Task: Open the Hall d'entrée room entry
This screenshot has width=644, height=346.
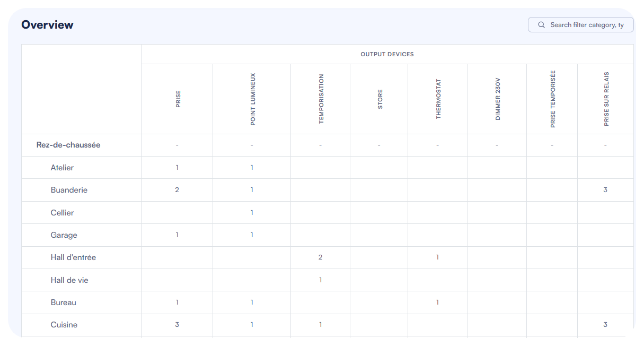Action: [73, 257]
